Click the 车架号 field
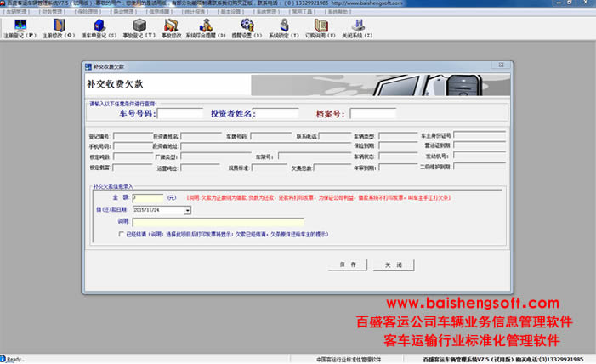Screen dimensions: 596x364 click(x=315, y=156)
